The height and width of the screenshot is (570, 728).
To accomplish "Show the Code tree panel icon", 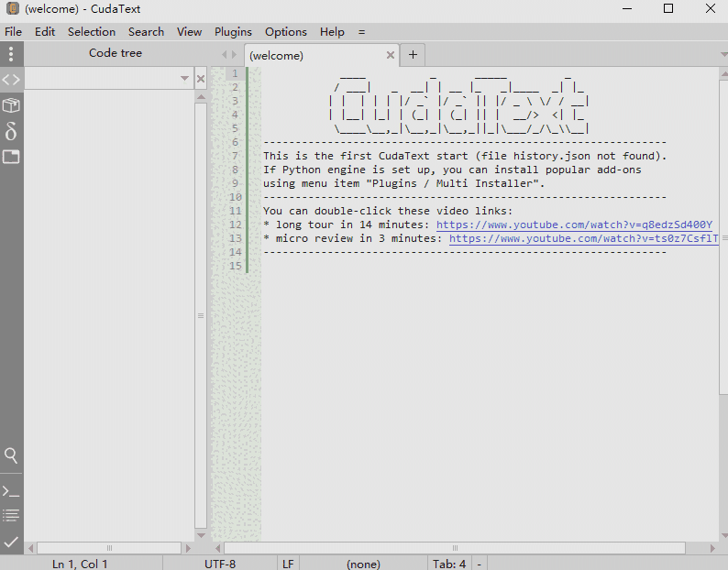I will pos(11,80).
